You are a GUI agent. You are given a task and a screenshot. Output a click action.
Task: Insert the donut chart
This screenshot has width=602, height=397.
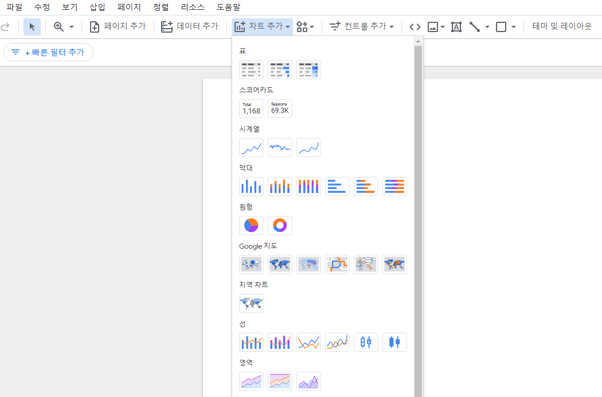tap(280, 225)
